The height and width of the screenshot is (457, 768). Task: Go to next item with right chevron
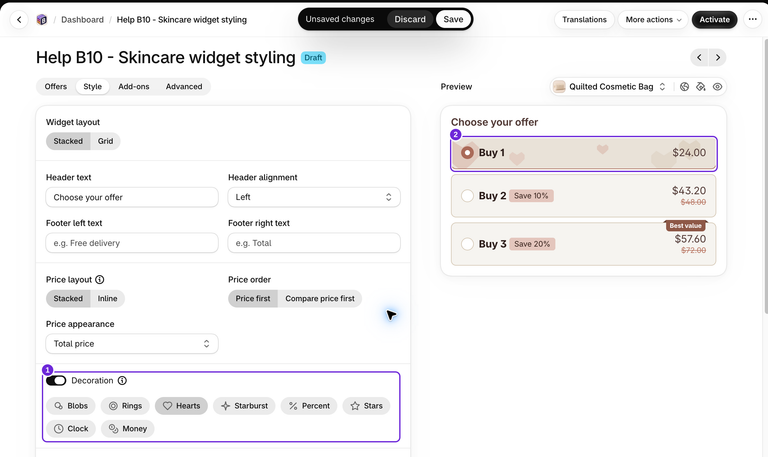(x=718, y=57)
